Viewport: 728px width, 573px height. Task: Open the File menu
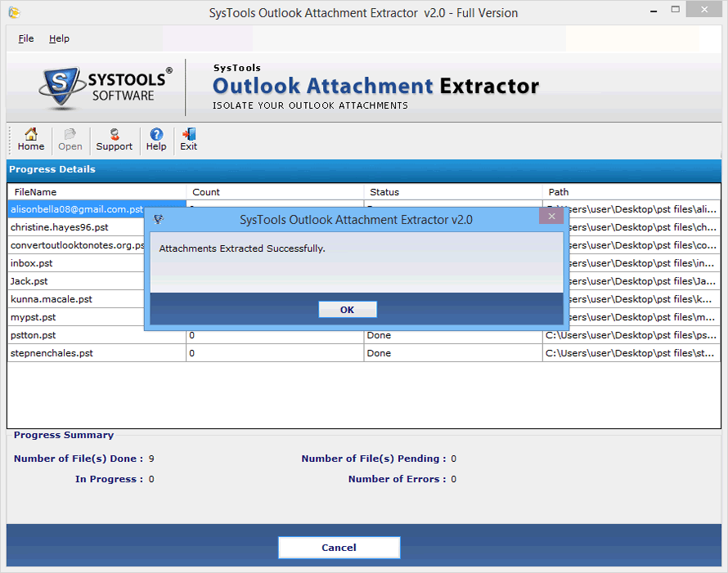pos(26,38)
